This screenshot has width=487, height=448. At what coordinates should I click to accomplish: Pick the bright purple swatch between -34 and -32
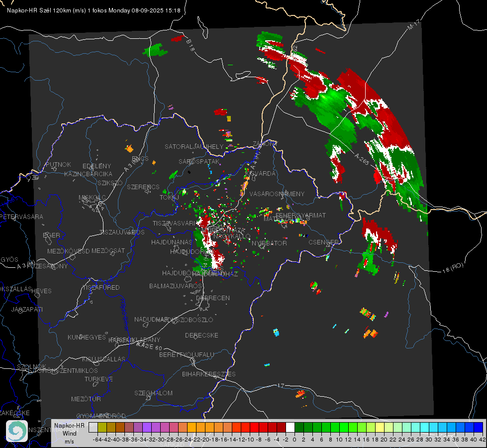coord(147,427)
